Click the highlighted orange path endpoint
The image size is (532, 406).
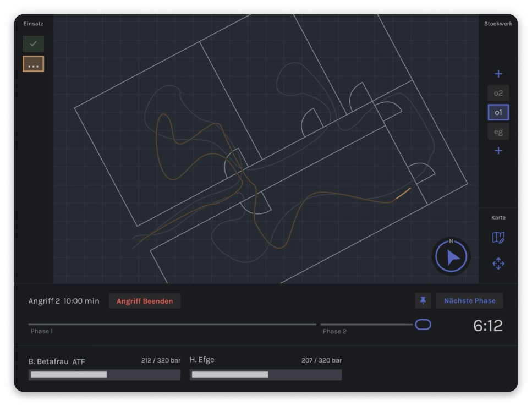click(x=404, y=193)
